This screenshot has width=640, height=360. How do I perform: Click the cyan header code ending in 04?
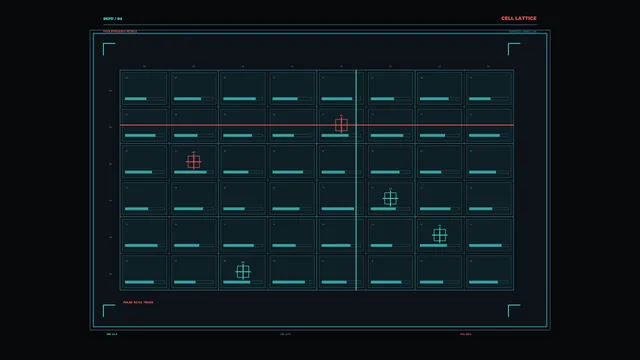point(113,19)
